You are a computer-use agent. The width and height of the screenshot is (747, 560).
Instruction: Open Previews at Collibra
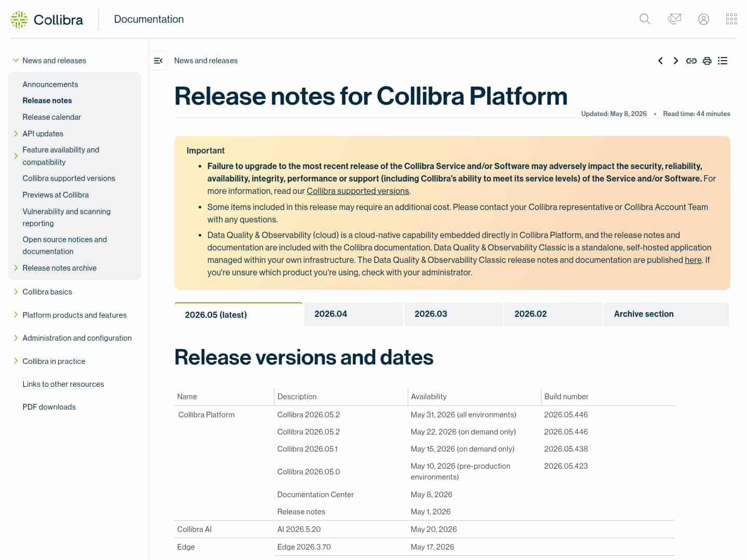(x=56, y=194)
